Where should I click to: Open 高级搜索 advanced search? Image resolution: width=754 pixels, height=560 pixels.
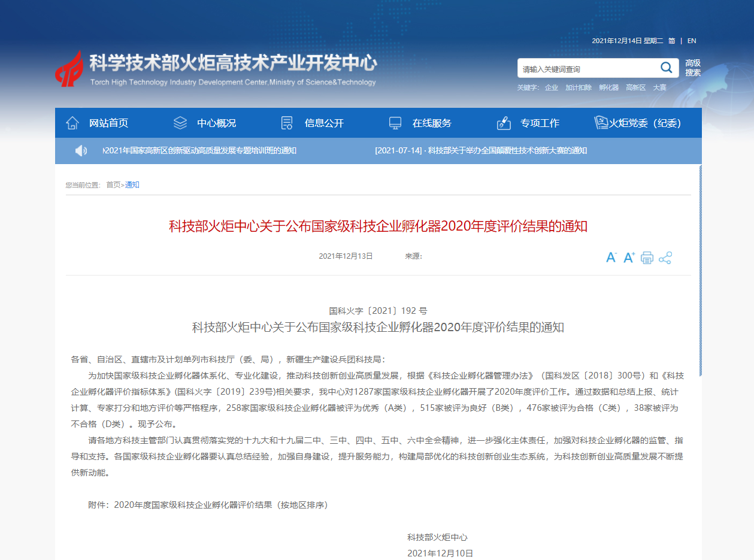[x=693, y=68]
